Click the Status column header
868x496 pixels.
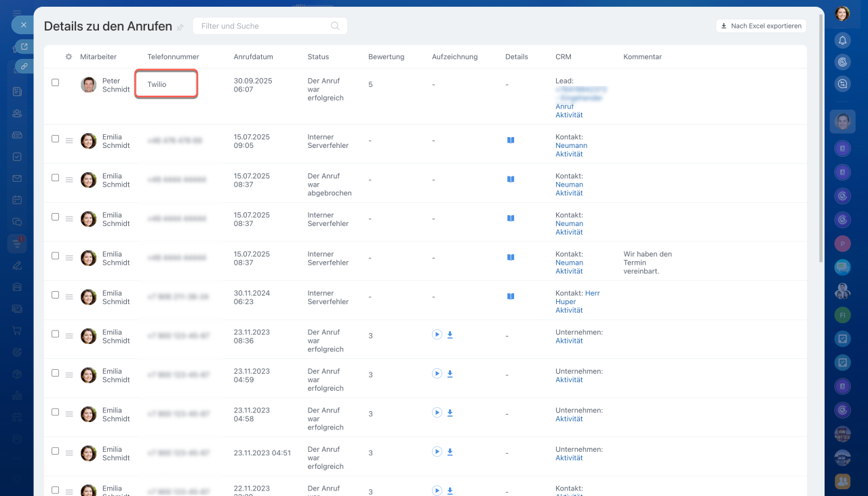click(x=318, y=57)
